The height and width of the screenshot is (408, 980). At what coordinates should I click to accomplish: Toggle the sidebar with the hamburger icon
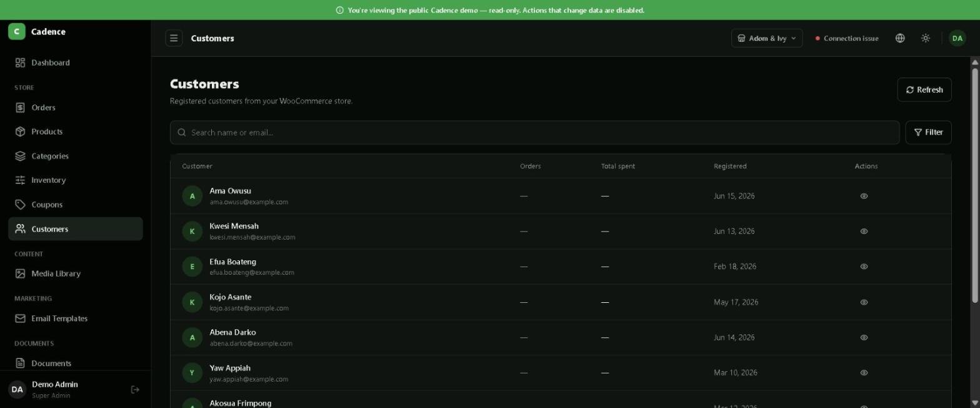174,38
